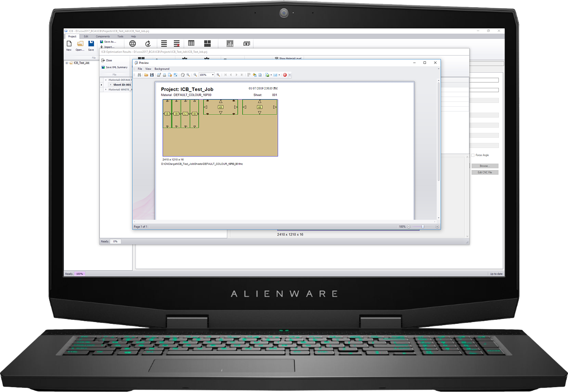Click the layout blocks icon in ribbon

point(207,43)
